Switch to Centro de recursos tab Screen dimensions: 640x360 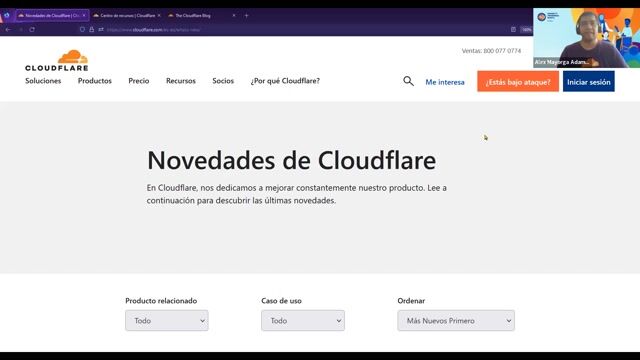127,16
